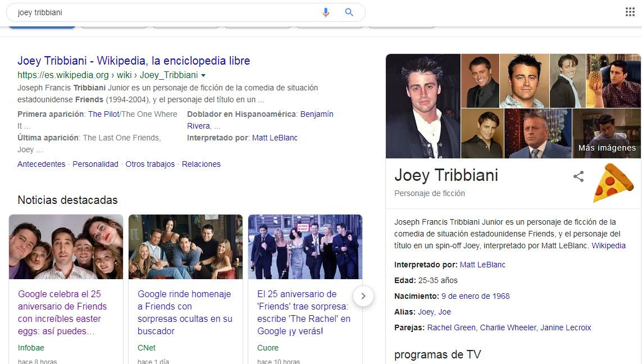Jump to the Personalidad section
642x364 pixels.
click(x=95, y=164)
